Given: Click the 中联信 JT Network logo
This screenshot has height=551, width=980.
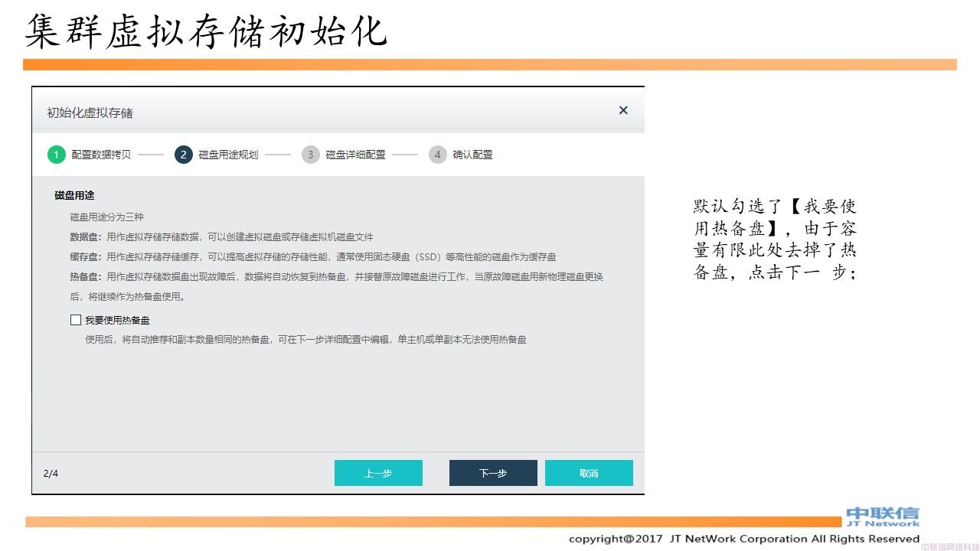Looking at the screenshot, I should (x=883, y=517).
